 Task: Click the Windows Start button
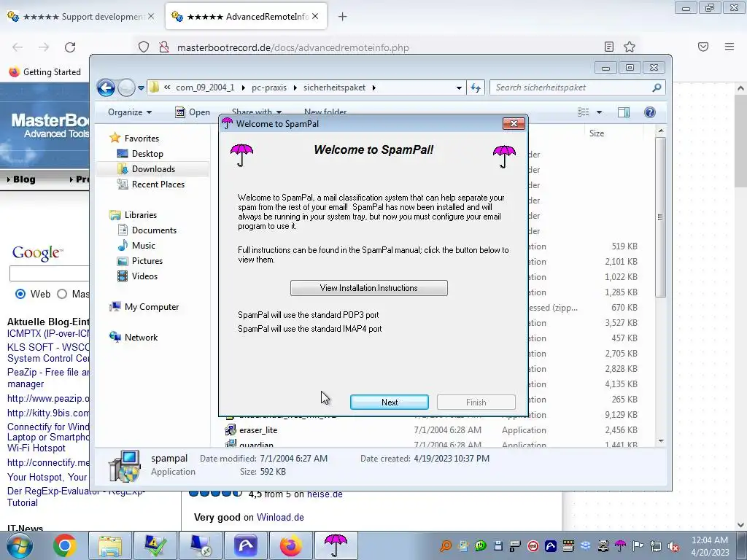click(20, 545)
